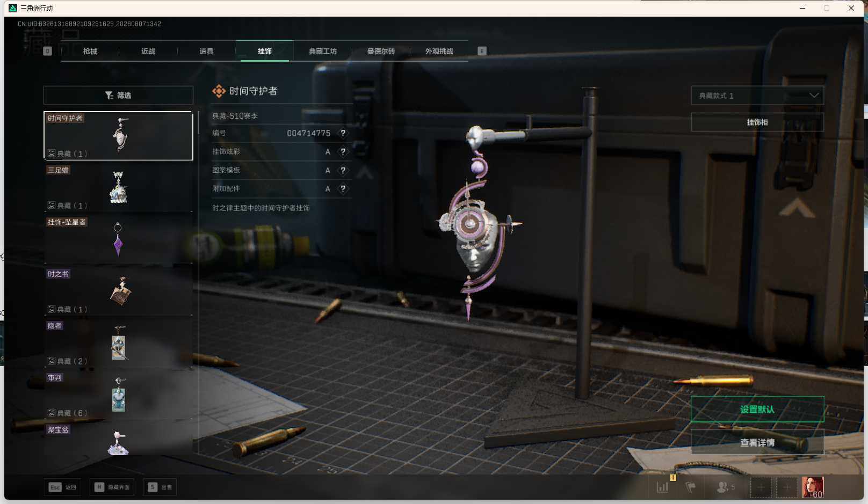The image size is (868, 504).
Task: Open the friends icon showing 5
Action: [726, 487]
